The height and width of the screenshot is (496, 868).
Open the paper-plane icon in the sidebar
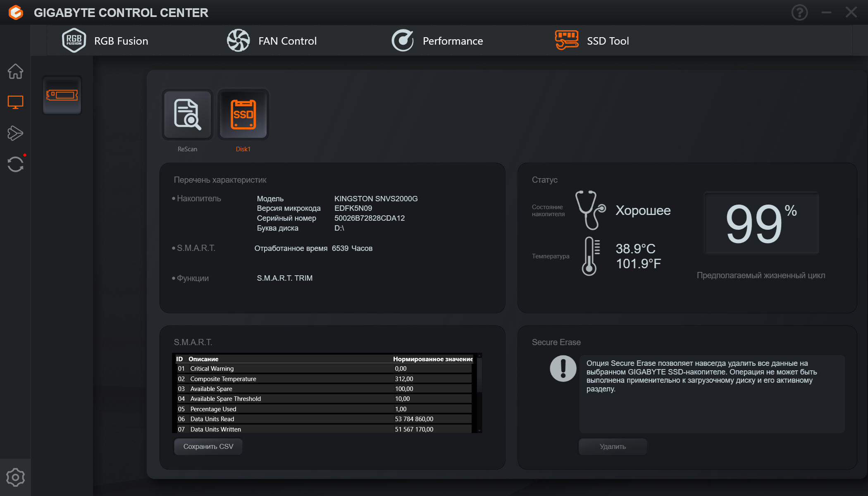coord(15,133)
